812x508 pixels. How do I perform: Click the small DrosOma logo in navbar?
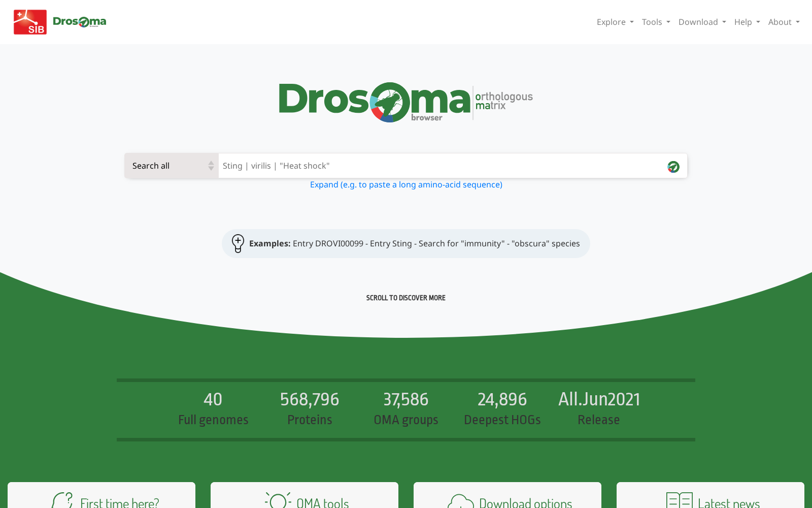coord(80,22)
